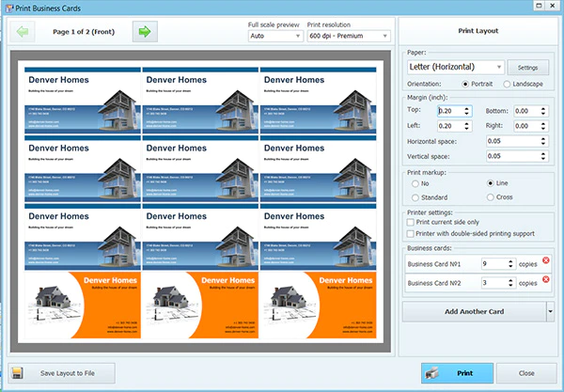Click the Business Card №1 label
The image size is (564, 392).
(434, 264)
